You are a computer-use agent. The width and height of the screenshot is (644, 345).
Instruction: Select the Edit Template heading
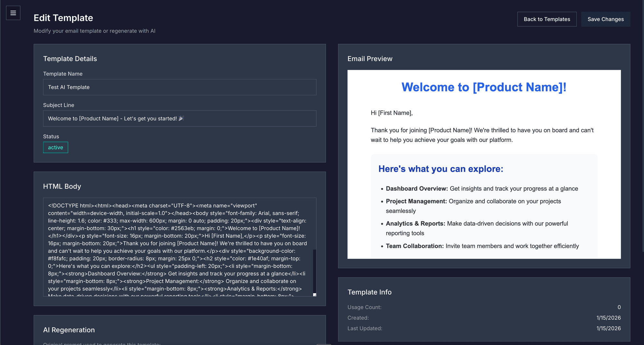[x=63, y=18]
